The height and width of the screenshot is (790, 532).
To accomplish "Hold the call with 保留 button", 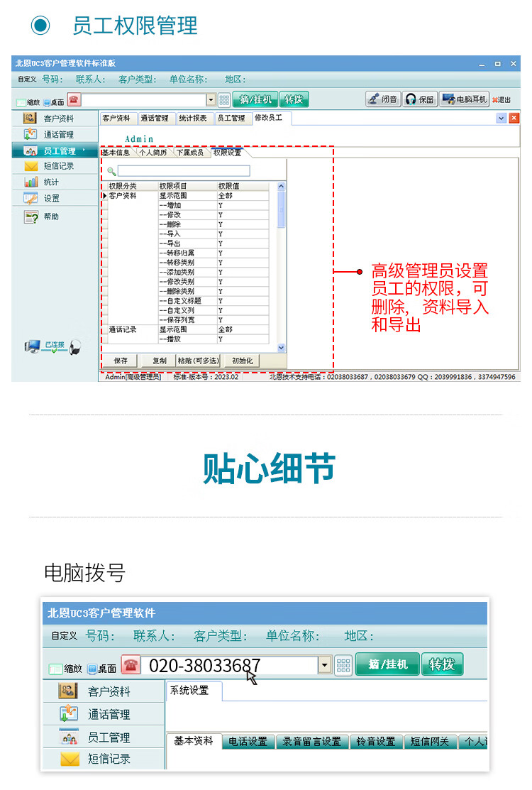I will [420, 99].
